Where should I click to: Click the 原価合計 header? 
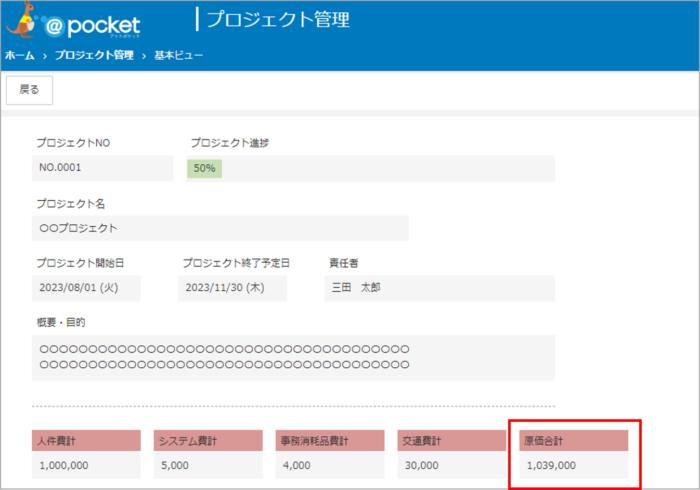tap(574, 441)
